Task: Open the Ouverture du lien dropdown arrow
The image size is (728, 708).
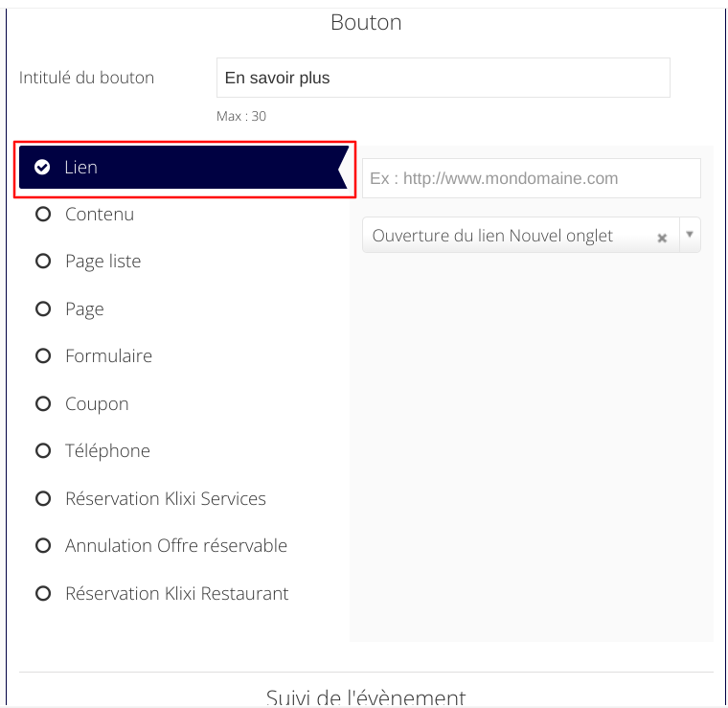Action: tap(690, 235)
